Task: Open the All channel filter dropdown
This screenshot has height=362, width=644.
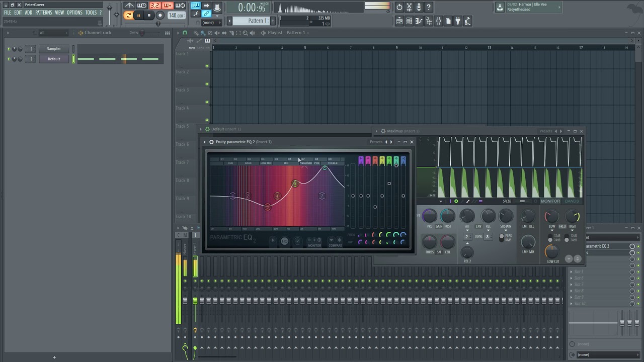Action: [x=53, y=33]
